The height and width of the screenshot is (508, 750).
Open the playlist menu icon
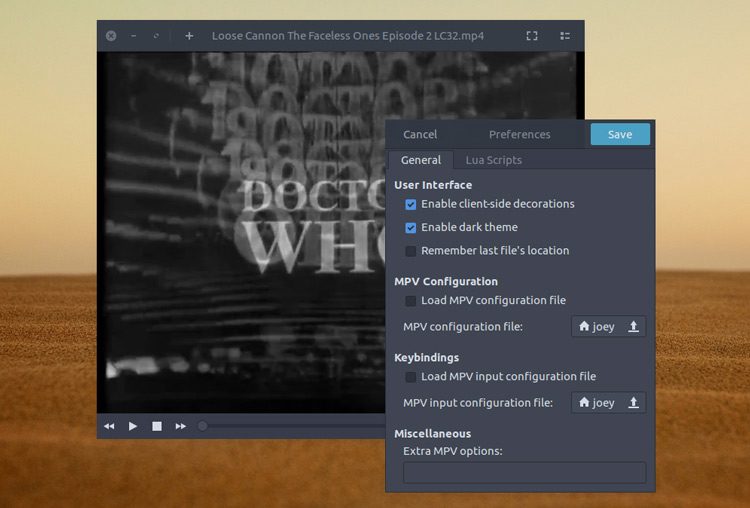565,36
